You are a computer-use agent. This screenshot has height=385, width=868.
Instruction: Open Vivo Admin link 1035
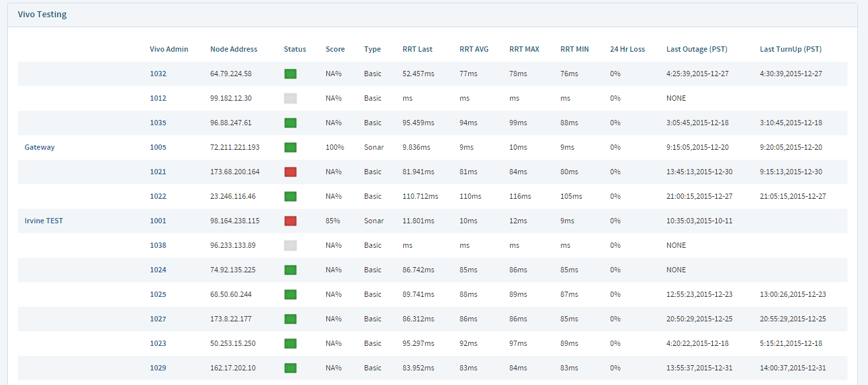[x=158, y=123]
